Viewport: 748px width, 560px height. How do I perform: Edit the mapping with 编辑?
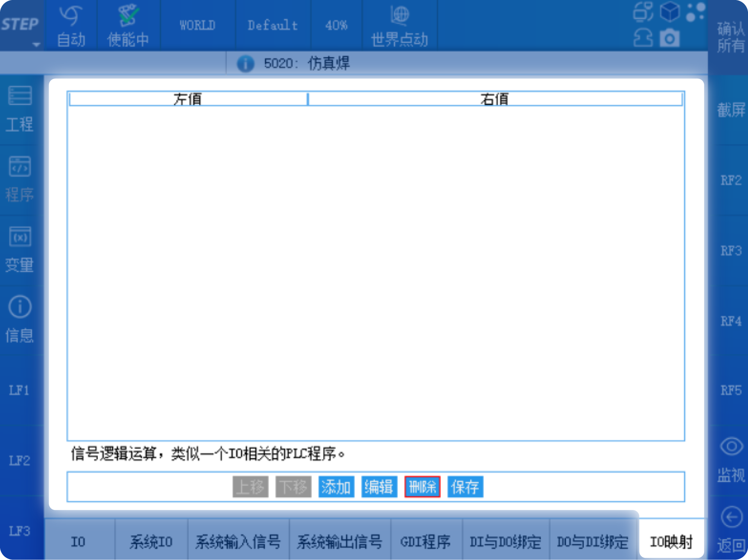coord(379,487)
